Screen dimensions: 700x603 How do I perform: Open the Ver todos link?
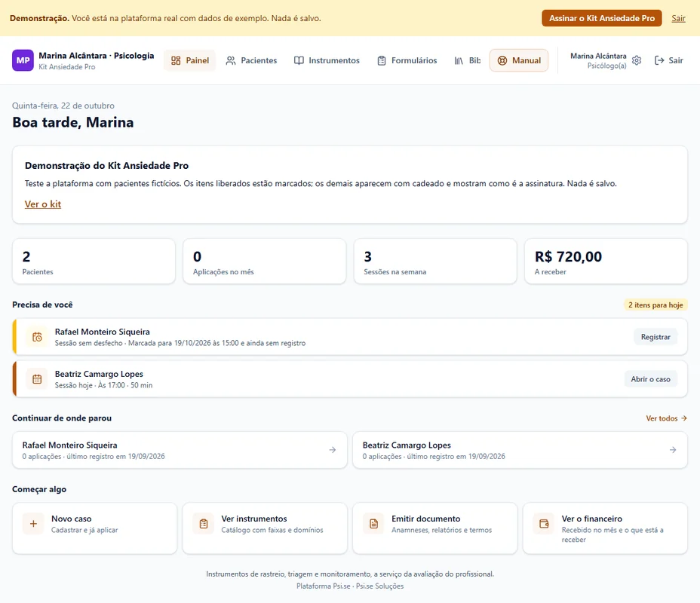pyautogui.click(x=666, y=418)
